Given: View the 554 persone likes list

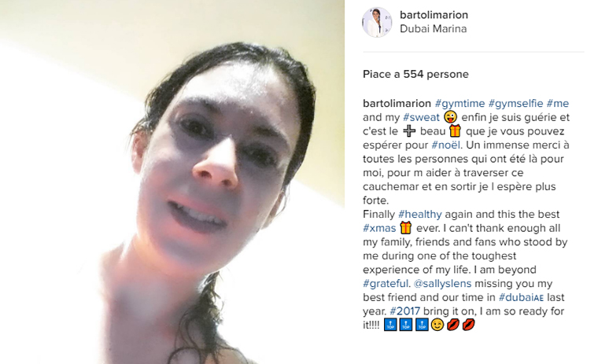Looking at the screenshot, I should [x=415, y=74].
